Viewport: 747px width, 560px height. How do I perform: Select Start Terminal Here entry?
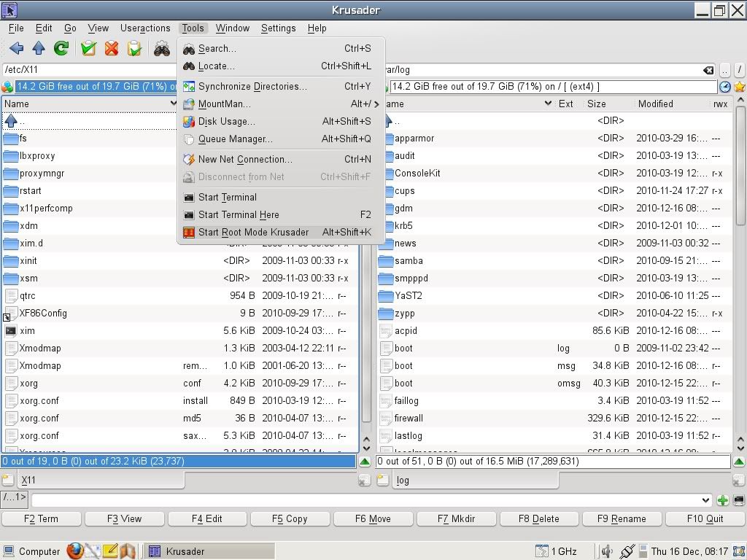281,215
